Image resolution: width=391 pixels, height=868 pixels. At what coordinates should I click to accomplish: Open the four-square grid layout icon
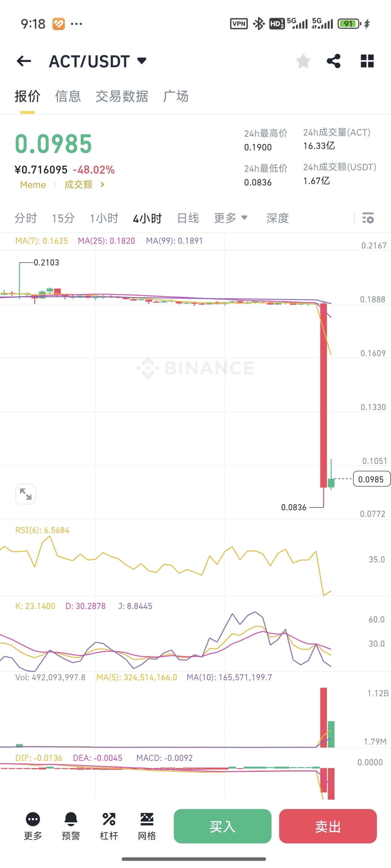tap(367, 61)
